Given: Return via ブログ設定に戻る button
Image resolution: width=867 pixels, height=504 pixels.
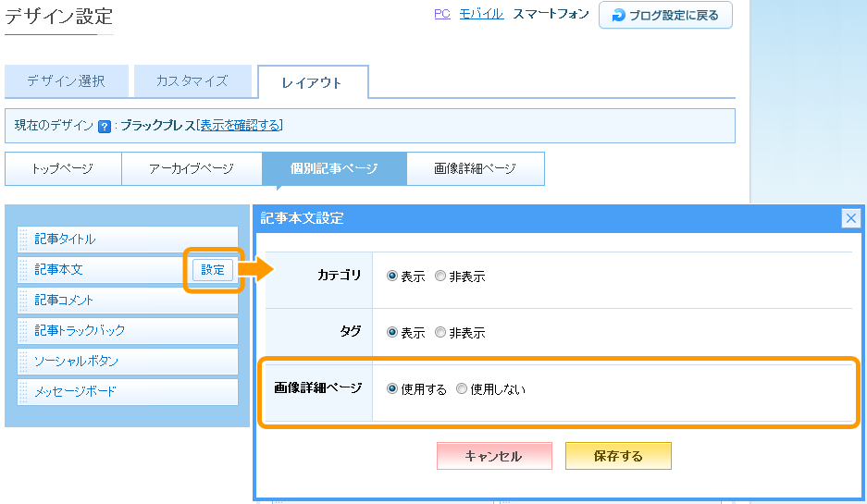Looking at the screenshot, I should (x=665, y=15).
